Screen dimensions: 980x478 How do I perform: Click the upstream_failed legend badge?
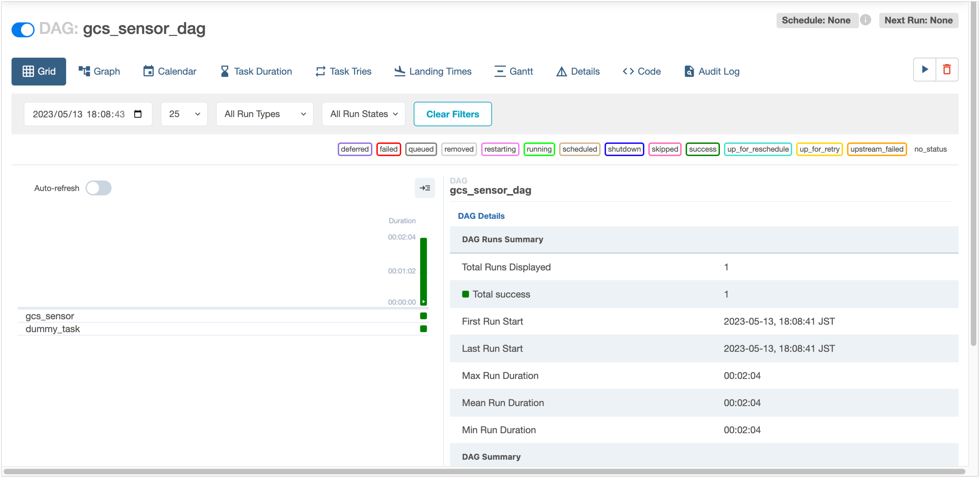click(x=877, y=149)
